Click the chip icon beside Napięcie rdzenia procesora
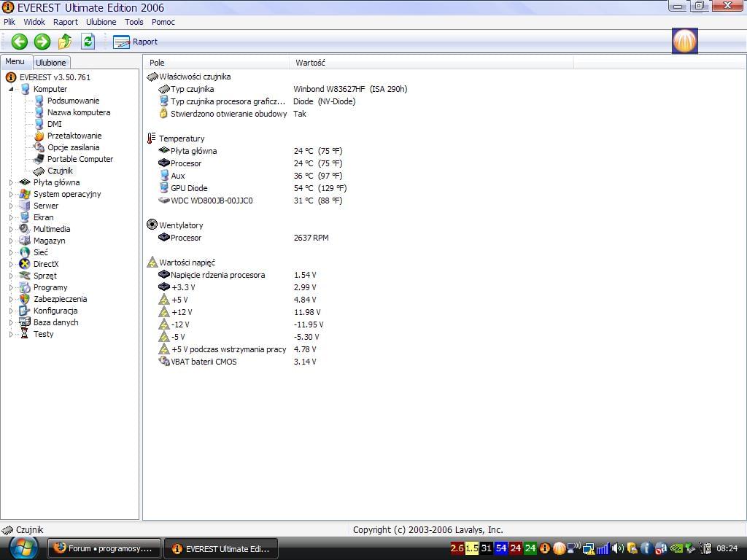Viewport: 747px width, 560px height. (164, 274)
